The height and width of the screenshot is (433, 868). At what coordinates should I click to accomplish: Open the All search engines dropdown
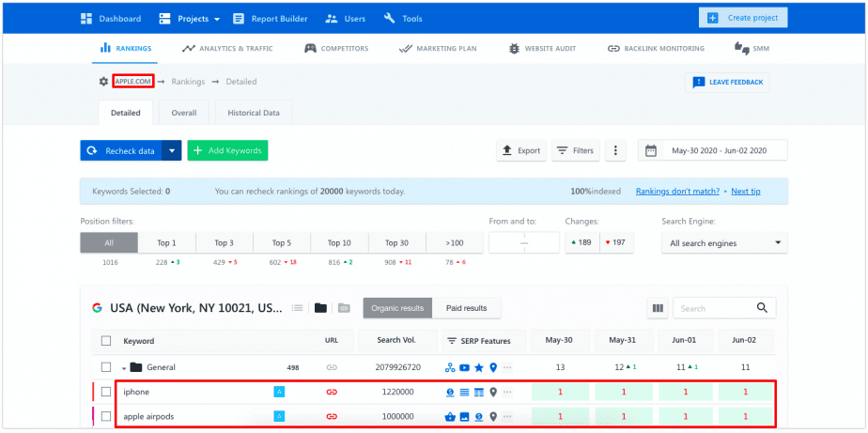724,243
